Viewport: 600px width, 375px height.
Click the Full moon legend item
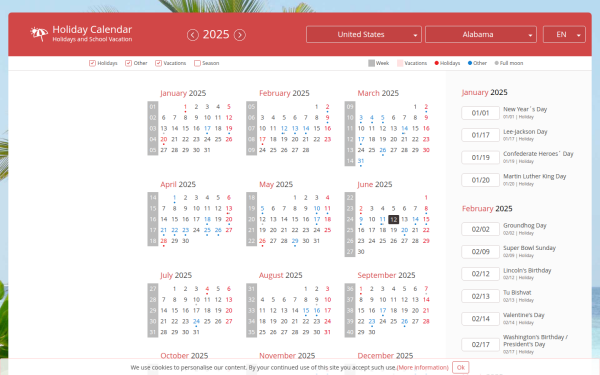[x=509, y=63]
